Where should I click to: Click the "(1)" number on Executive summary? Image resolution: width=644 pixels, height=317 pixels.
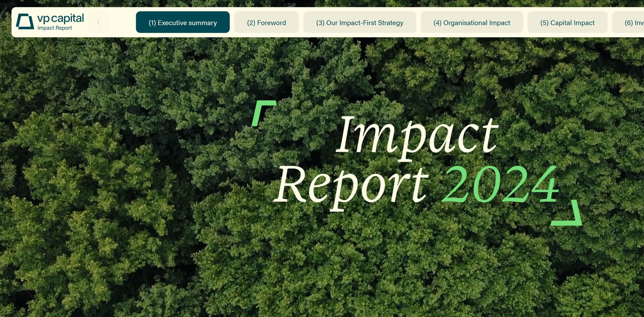pos(152,23)
